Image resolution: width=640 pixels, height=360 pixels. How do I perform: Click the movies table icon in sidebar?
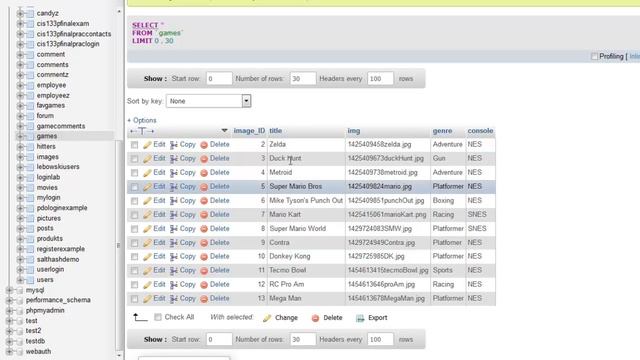[30, 188]
